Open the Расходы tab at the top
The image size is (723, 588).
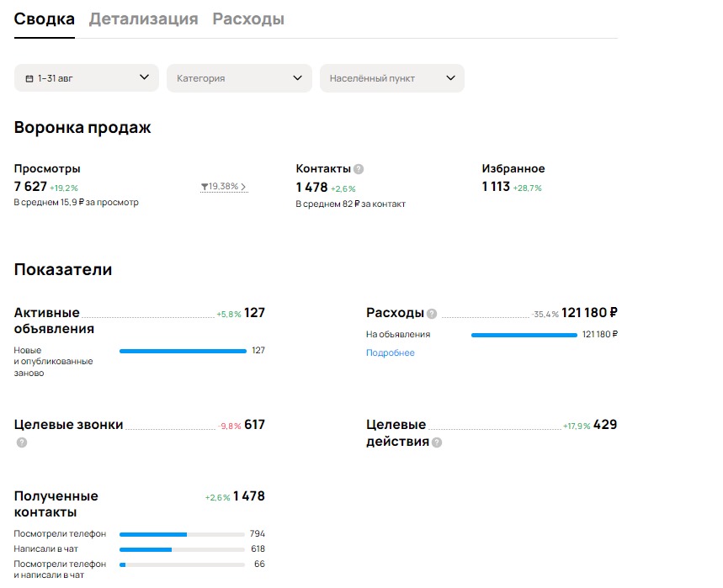(x=248, y=19)
